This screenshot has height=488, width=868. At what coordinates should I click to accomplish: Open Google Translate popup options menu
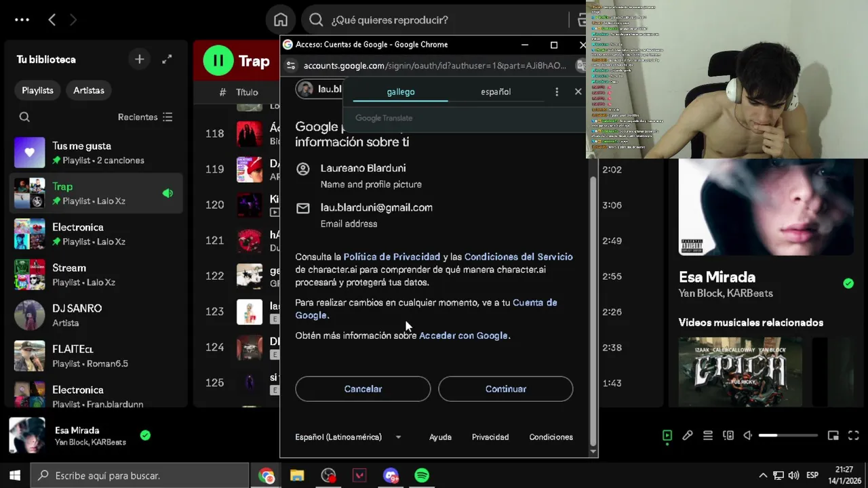tap(557, 91)
